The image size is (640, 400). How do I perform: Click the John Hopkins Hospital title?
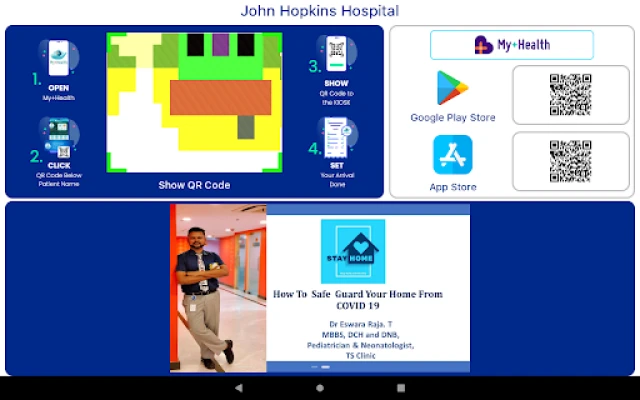320,11
